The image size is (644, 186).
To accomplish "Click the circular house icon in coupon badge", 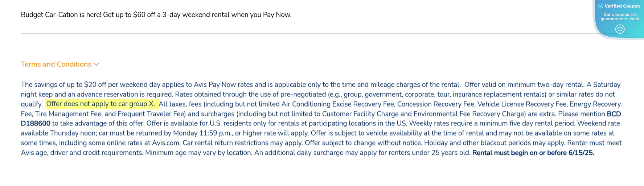I will point(620,29).
